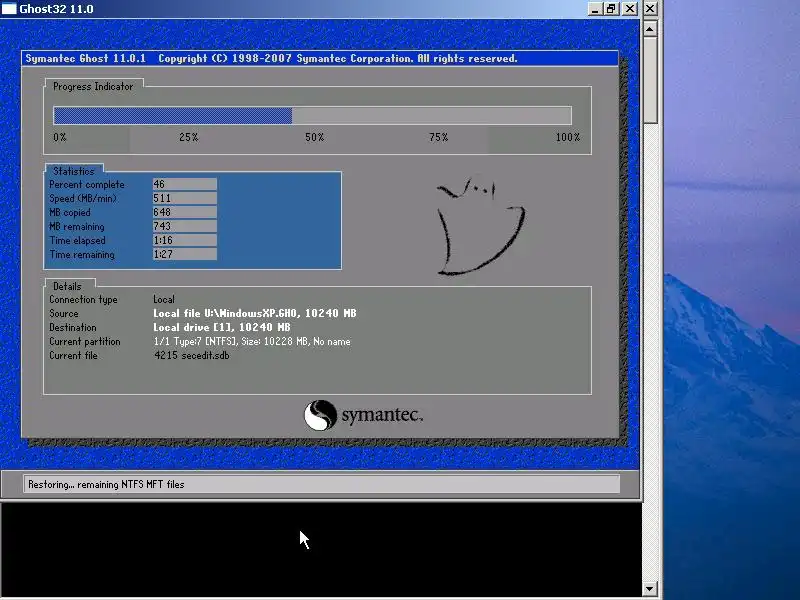Click the Time elapsed label
This screenshot has height=600, width=800.
pos(77,240)
